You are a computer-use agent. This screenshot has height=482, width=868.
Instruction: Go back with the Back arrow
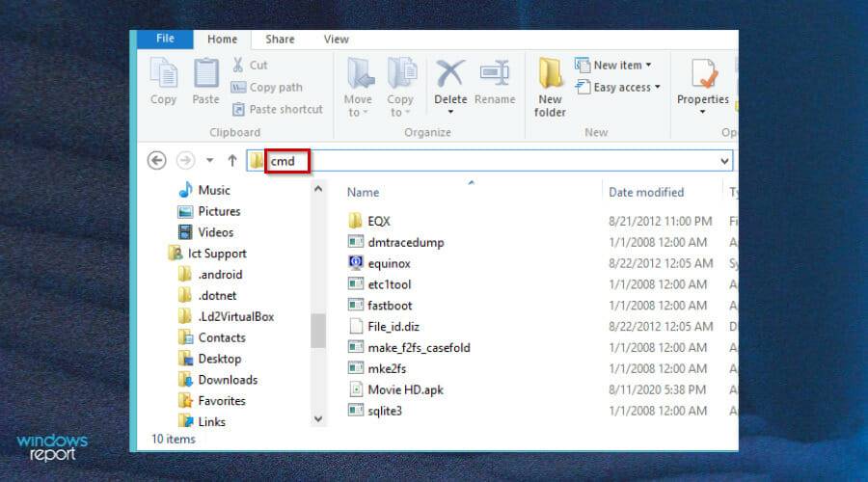[156, 161]
